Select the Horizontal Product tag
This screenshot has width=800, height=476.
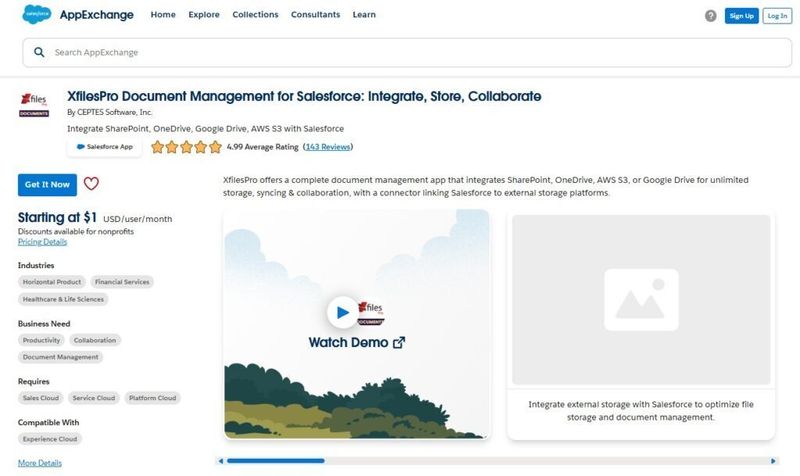pyautogui.click(x=52, y=282)
